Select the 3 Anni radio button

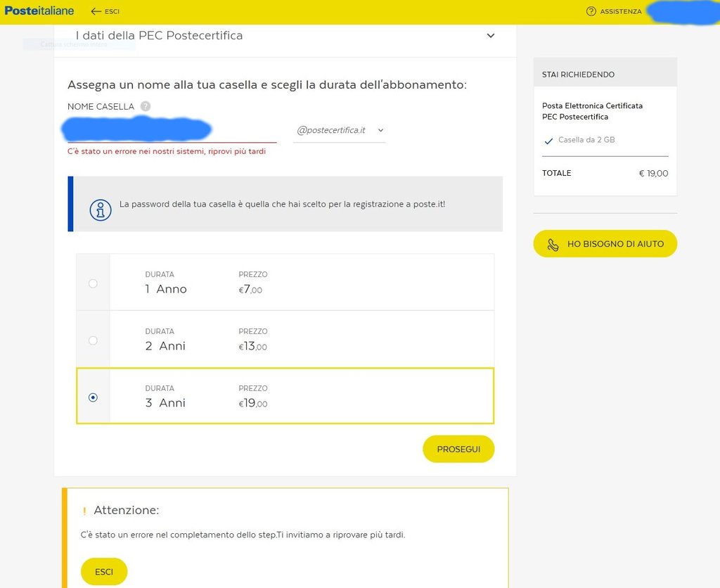click(93, 397)
